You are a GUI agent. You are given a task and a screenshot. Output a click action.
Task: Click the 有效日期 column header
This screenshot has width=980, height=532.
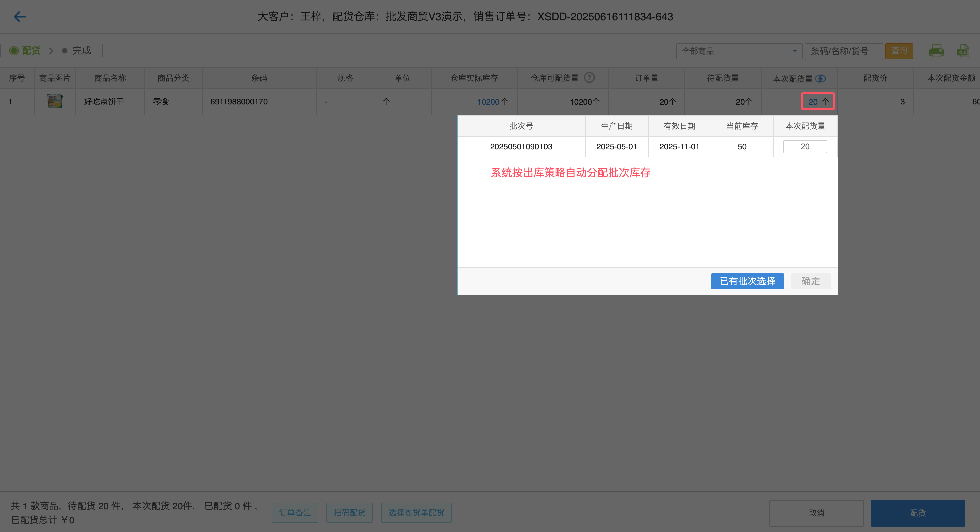679,126
